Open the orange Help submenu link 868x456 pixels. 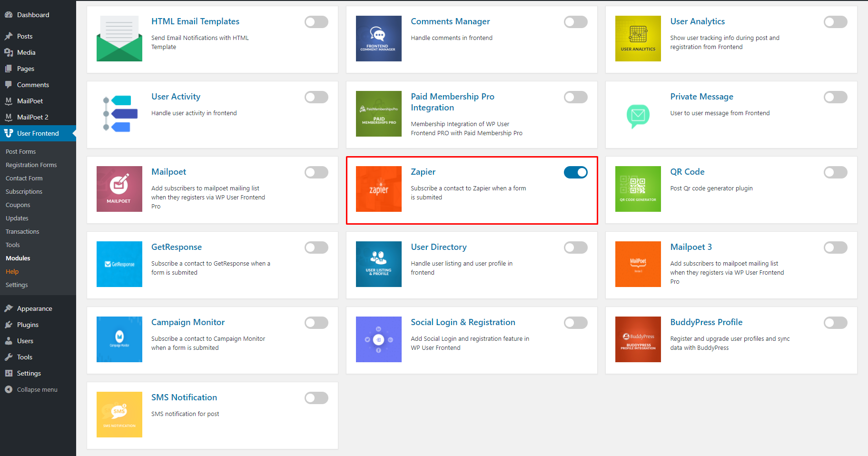click(x=12, y=271)
